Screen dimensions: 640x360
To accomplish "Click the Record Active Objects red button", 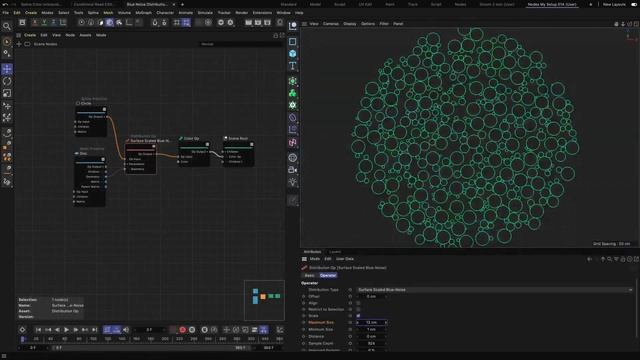I will click(182, 330).
